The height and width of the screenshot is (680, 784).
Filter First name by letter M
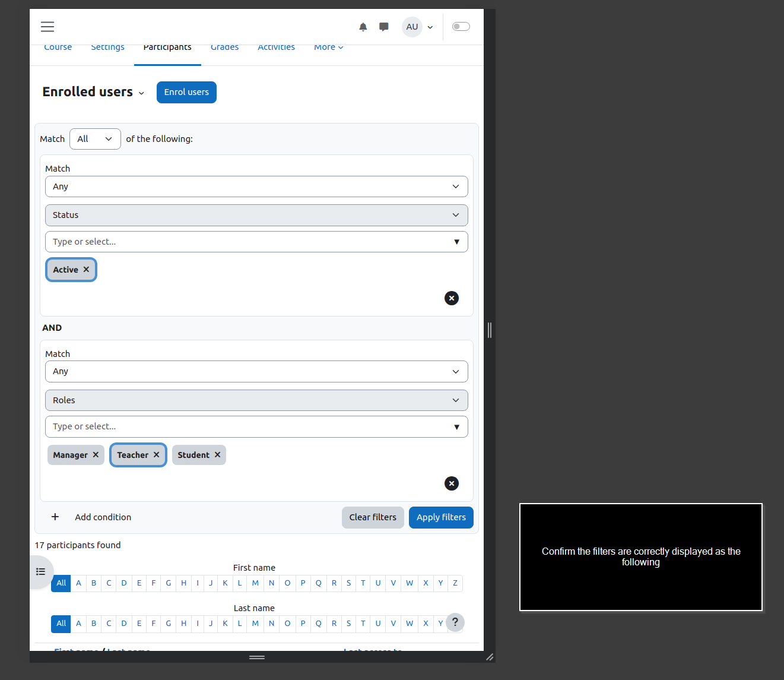(255, 583)
